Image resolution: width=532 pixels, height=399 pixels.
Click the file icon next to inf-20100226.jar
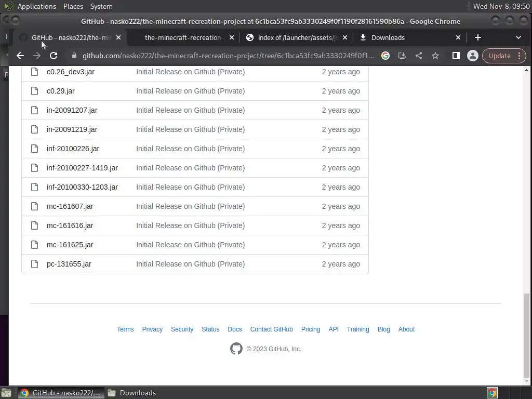click(35, 149)
